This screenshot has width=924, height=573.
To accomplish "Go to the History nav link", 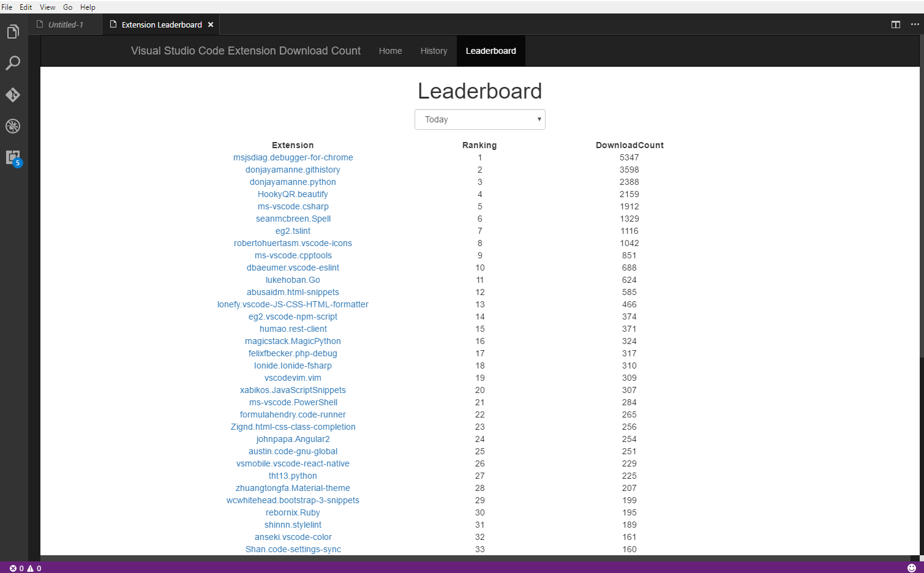I will pyautogui.click(x=434, y=51).
